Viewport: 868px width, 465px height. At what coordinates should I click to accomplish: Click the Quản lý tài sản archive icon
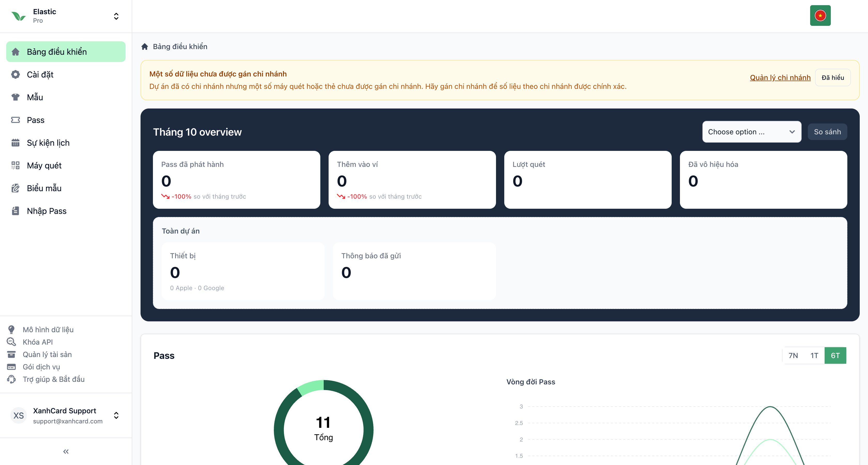pos(11,354)
